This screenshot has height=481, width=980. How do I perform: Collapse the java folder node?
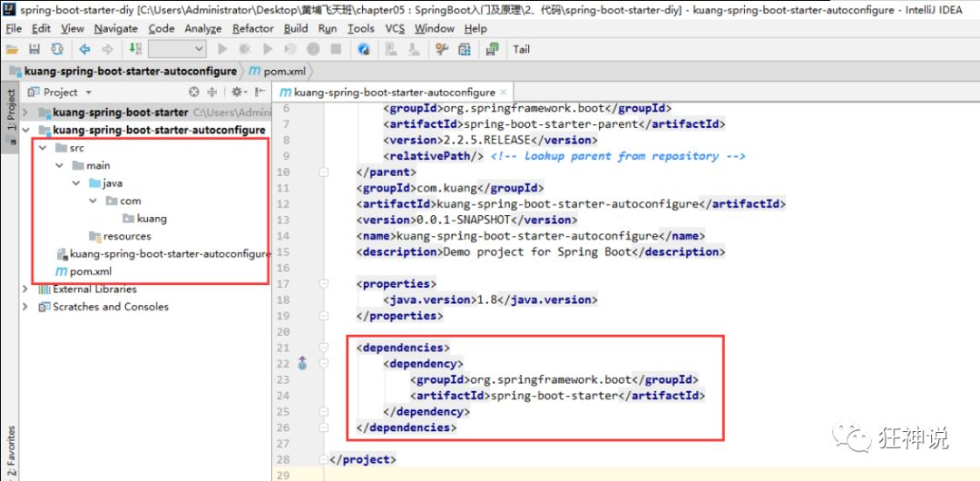click(76, 183)
